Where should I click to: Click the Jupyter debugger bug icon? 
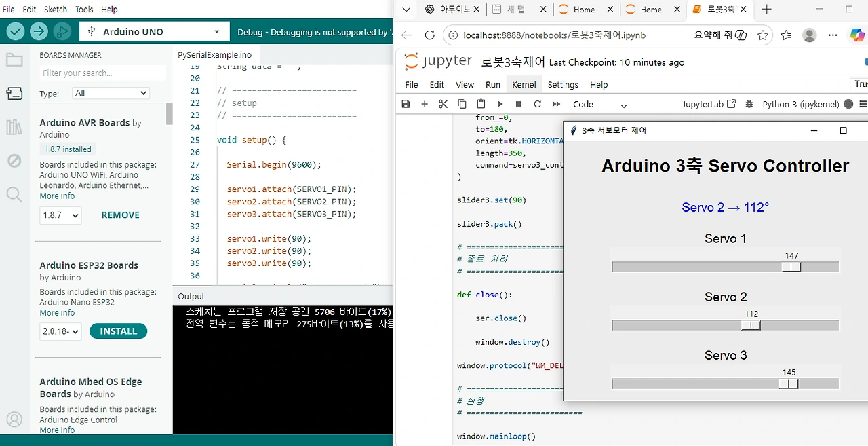pos(749,104)
